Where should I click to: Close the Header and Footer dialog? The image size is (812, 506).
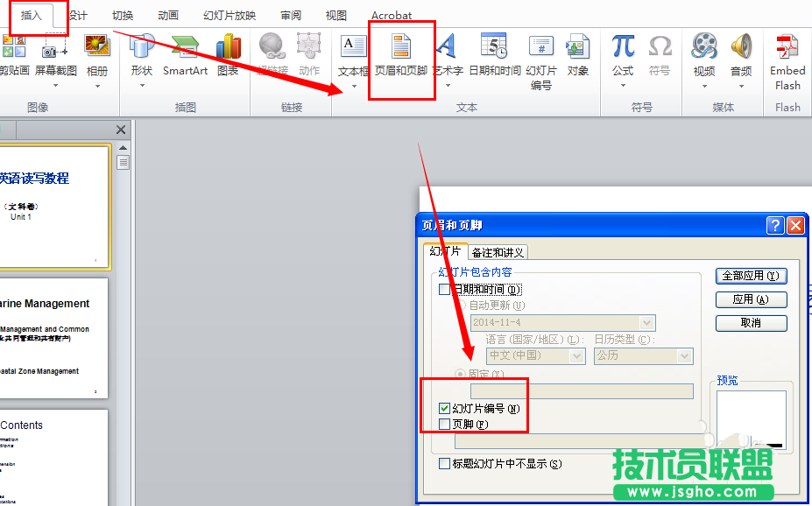coord(795,225)
